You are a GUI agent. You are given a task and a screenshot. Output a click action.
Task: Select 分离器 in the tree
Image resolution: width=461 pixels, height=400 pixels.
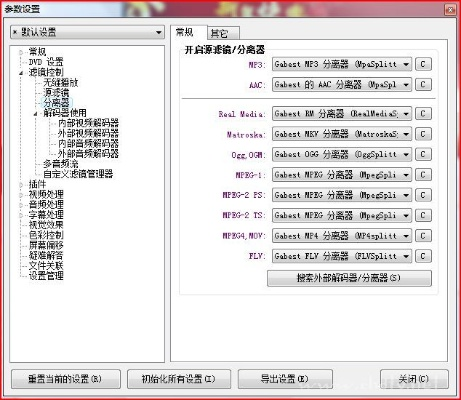[56, 103]
